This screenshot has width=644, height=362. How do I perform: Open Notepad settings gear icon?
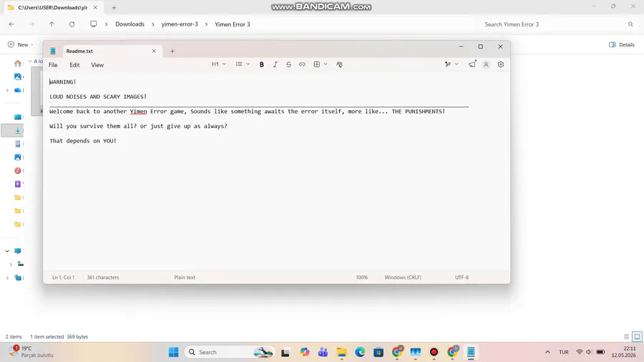coord(501,64)
